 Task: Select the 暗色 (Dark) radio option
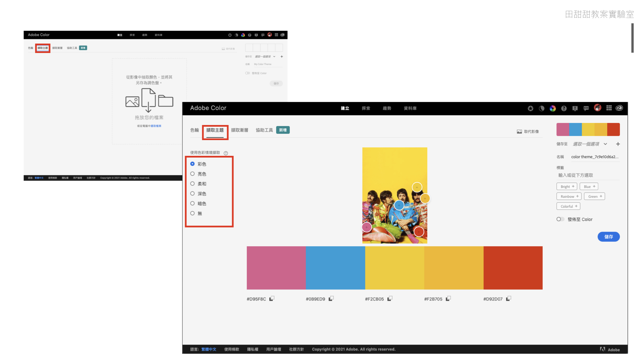(x=193, y=203)
